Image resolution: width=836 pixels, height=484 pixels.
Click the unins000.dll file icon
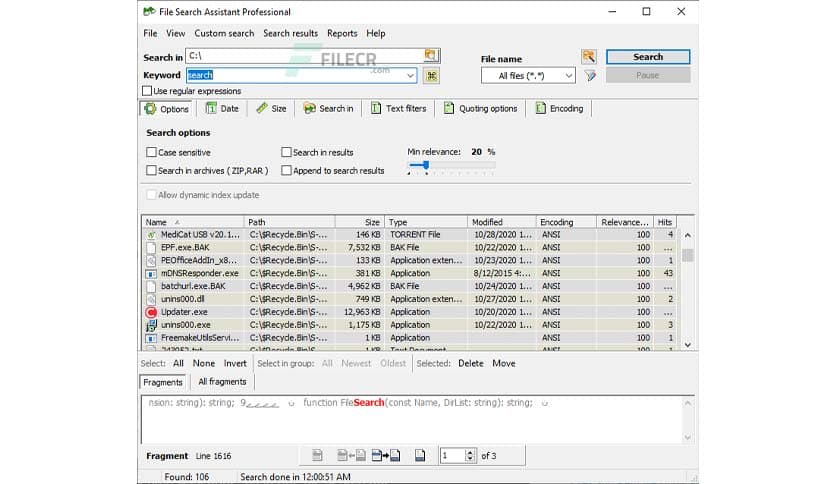(151, 299)
